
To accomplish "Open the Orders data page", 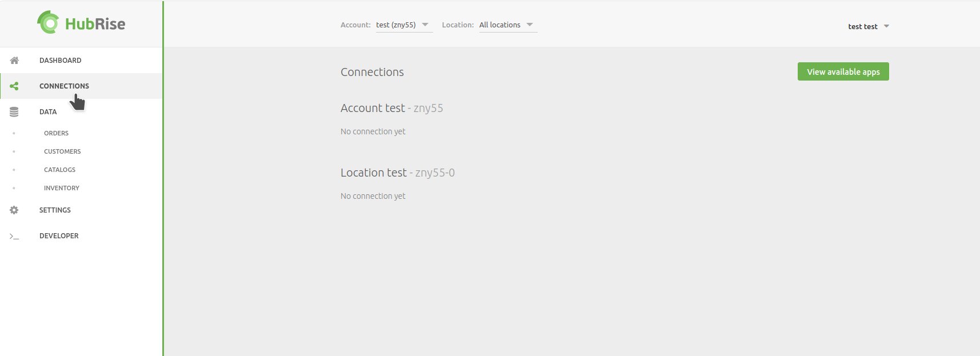I will click(56, 133).
